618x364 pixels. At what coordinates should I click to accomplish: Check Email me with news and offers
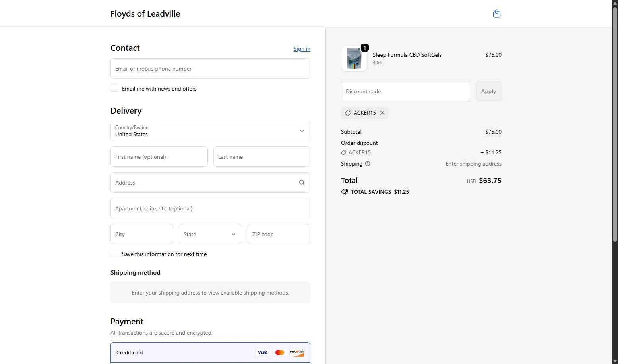(x=114, y=88)
